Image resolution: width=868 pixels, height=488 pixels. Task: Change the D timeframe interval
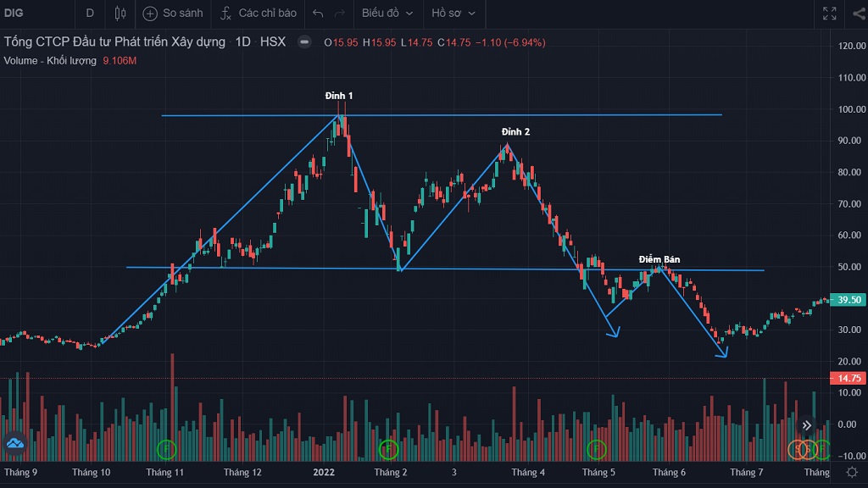click(90, 14)
